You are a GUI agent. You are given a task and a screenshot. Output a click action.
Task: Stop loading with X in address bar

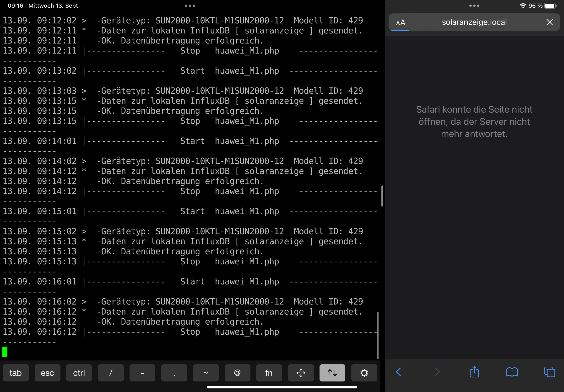click(x=549, y=22)
